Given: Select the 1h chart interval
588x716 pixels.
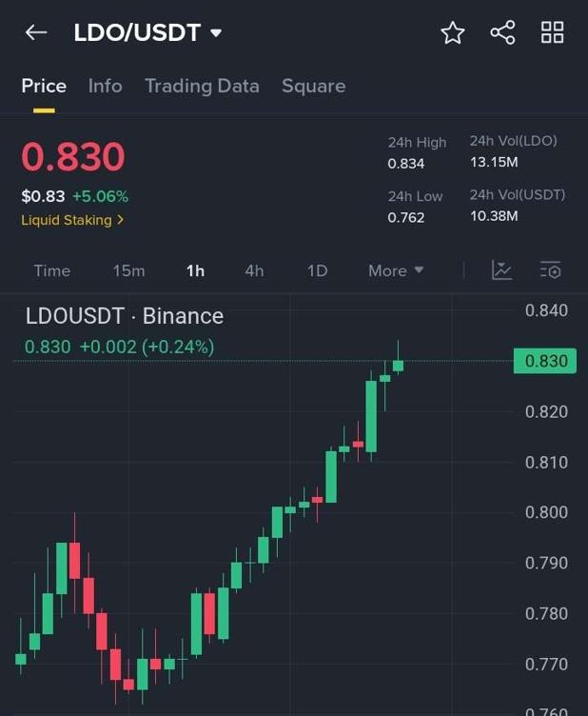Looking at the screenshot, I should [x=195, y=270].
